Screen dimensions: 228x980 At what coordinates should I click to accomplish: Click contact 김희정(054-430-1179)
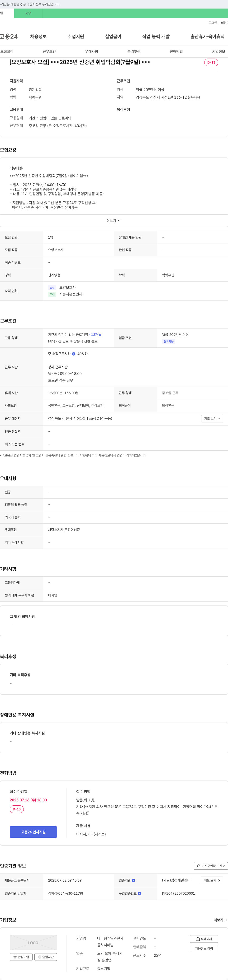66,893
